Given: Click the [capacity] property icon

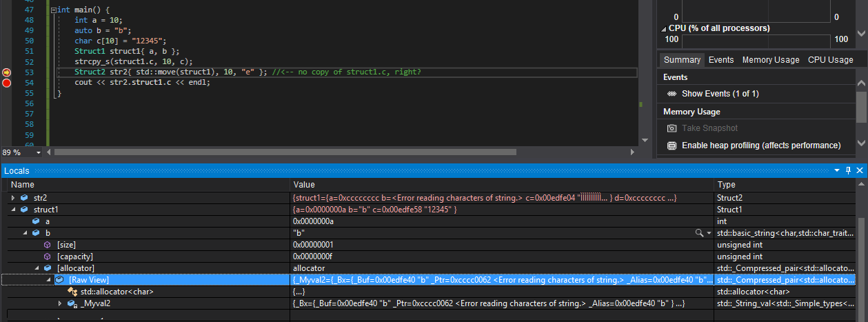Looking at the screenshot, I should [x=48, y=256].
